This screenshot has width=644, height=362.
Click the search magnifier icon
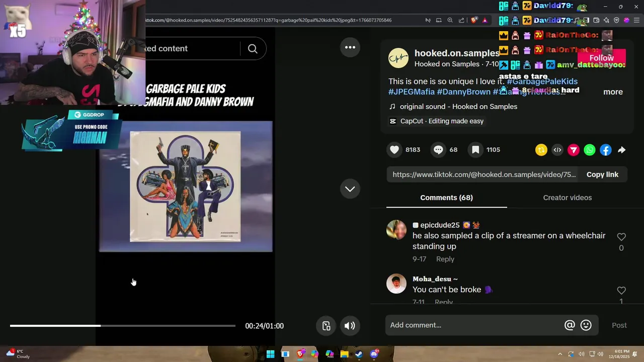click(253, 49)
